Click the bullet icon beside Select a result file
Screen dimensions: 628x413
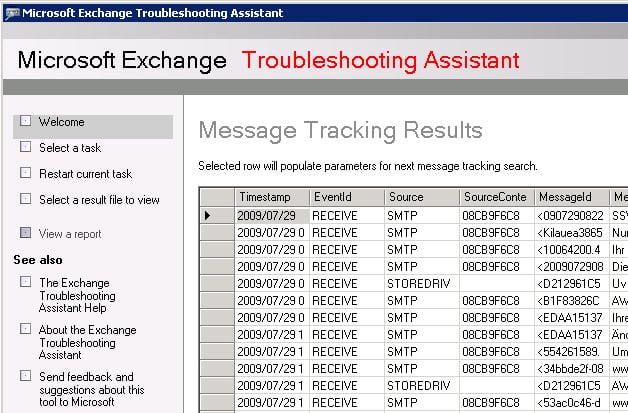(x=25, y=199)
